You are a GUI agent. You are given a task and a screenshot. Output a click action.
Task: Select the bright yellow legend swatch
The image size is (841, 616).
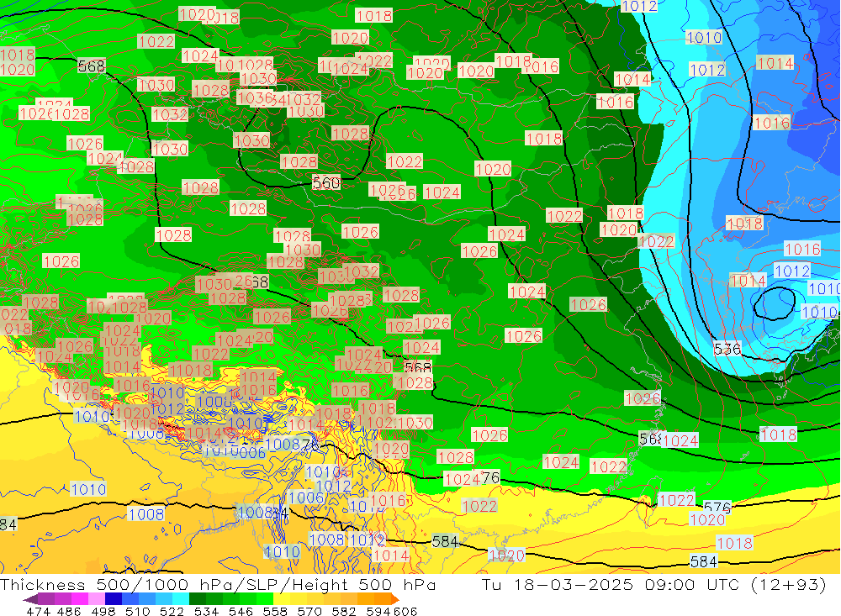coord(282,599)
